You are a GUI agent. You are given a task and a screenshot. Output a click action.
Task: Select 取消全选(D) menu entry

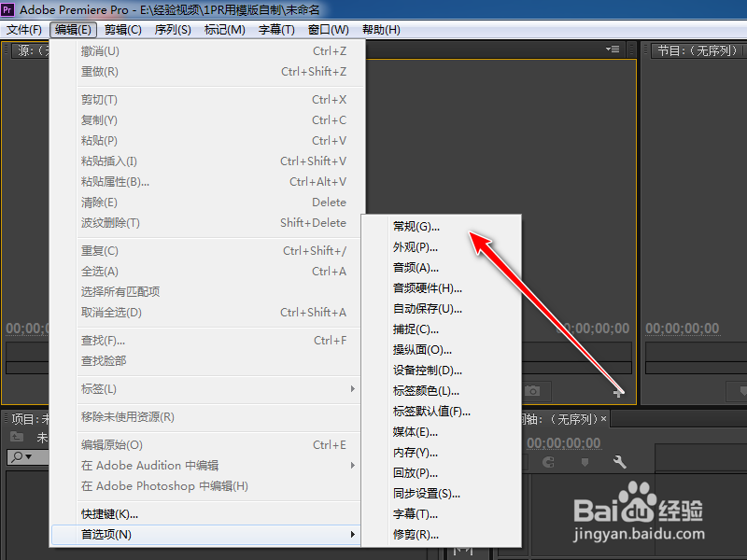coord(205,313)
